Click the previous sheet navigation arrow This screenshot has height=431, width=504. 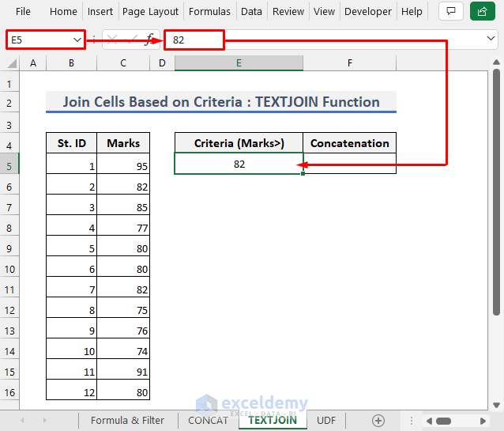point(22,420)
